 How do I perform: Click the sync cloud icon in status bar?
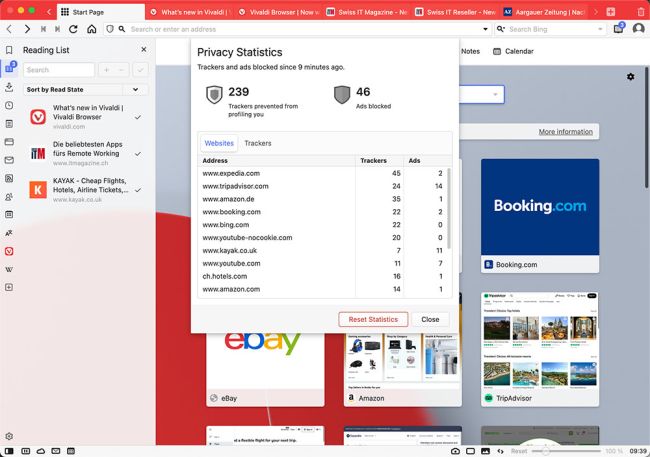point(41,451)
